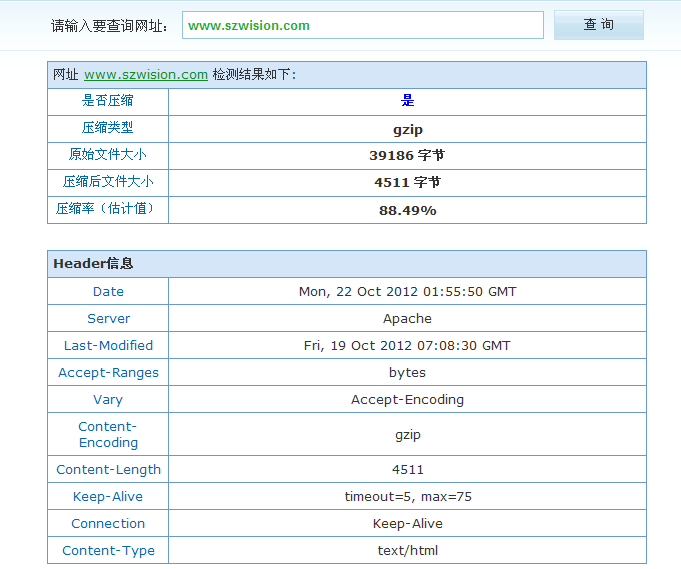Select the 压缩后文件大小 label
The height and width of the screenshot is (569, 681).
(x=108, y=182)
